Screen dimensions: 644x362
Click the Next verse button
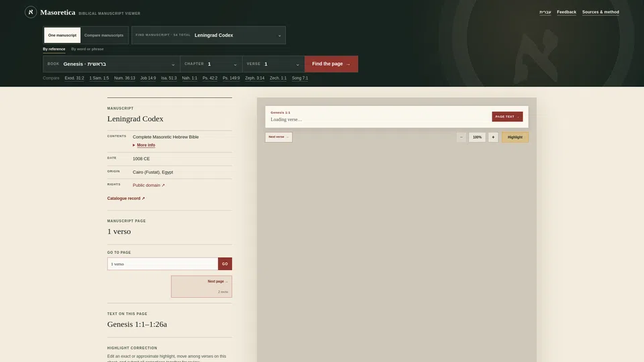click(x=278, y=137)
